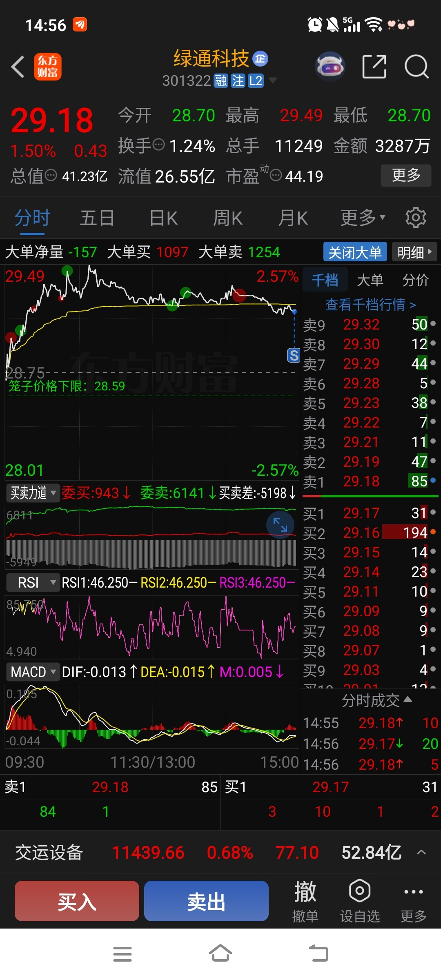This screenshot has width=441, height=980.
Task: Open the 买卖力道 indicator dropdown
Action: coord(33,493)
